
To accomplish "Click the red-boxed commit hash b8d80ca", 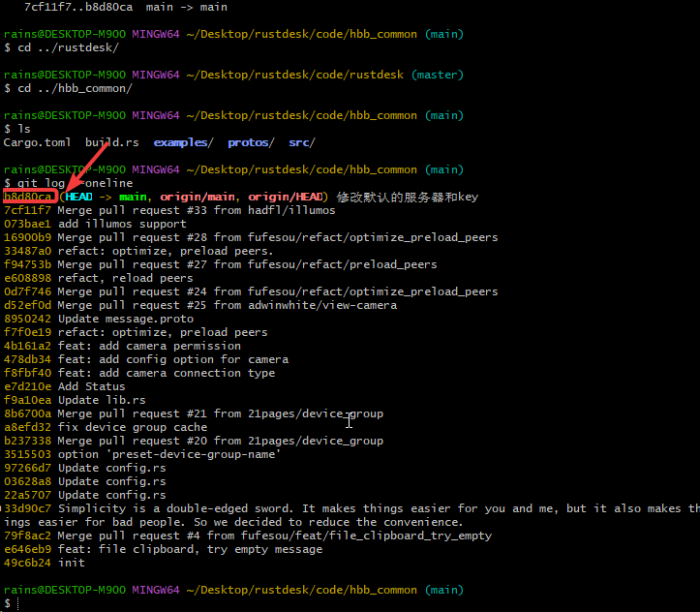I will [x=27, y=197].
